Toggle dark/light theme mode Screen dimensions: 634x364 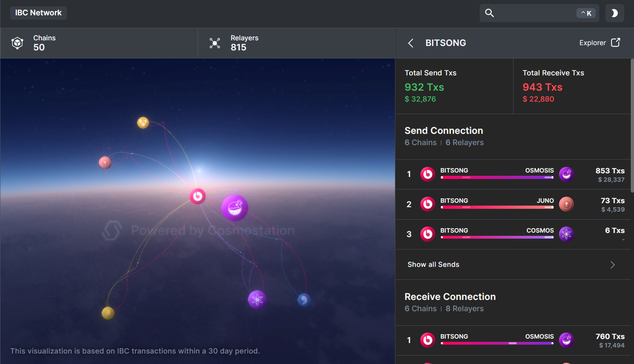click(x=614, y=13)
